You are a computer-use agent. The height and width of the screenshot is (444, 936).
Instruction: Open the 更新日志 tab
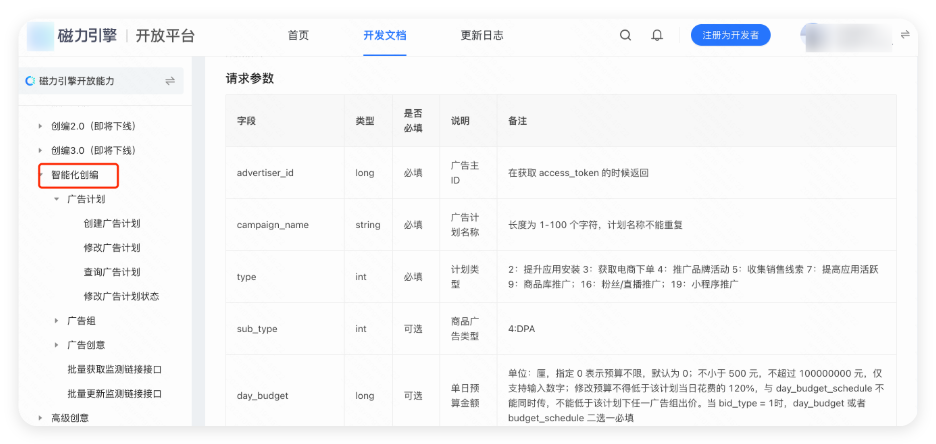click(482, 35)
